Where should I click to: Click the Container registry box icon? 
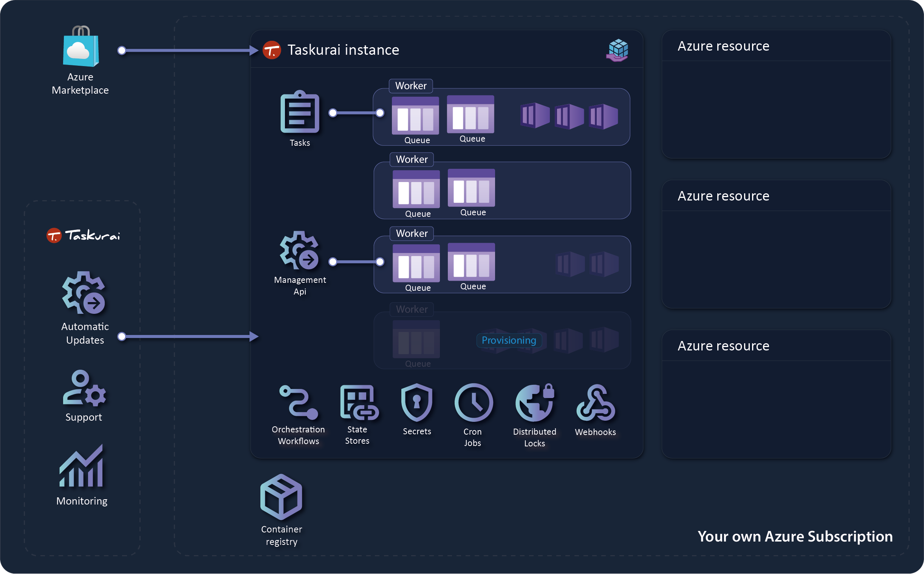pyautogui.click(x=281, y=497)
